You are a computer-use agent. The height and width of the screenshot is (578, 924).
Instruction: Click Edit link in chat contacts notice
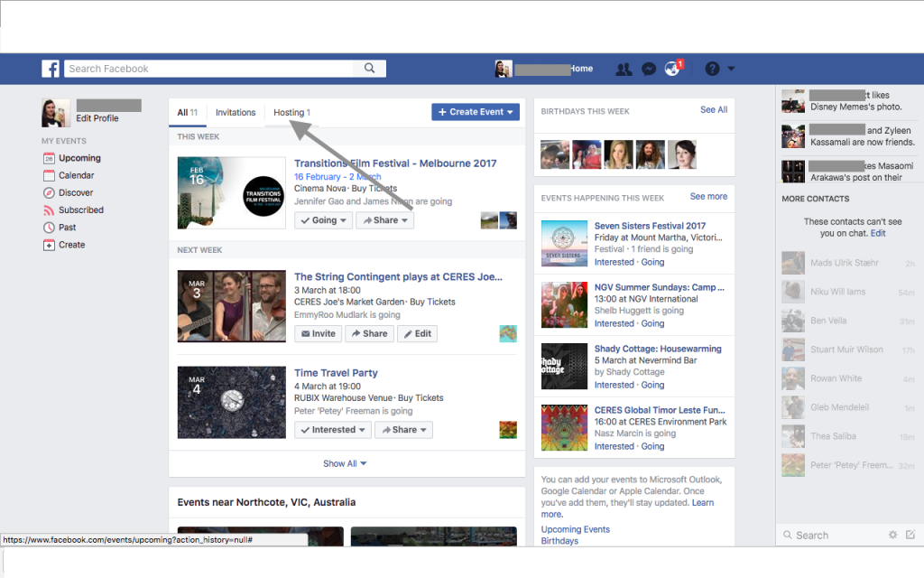[x=878, y=234]
